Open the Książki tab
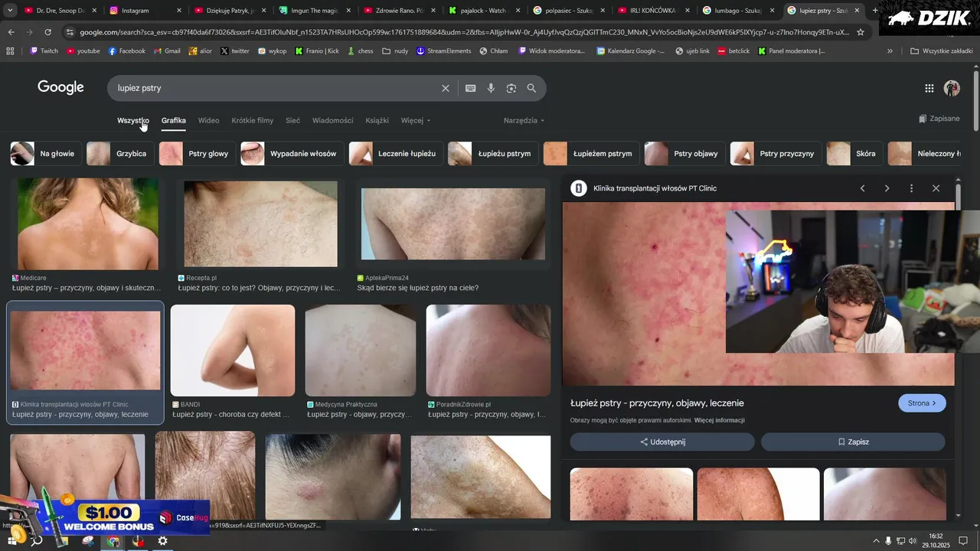Screen dimensions: 980x551 pos(377,120)
